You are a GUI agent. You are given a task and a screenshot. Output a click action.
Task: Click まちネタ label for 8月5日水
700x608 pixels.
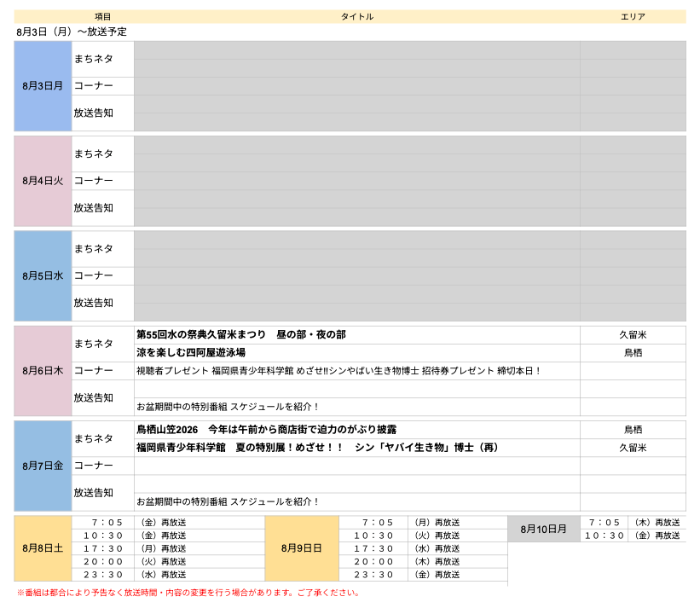coord(94,249)
